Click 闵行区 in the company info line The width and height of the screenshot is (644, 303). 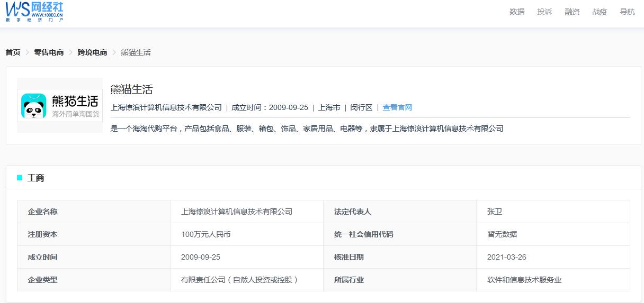(361, 107)
